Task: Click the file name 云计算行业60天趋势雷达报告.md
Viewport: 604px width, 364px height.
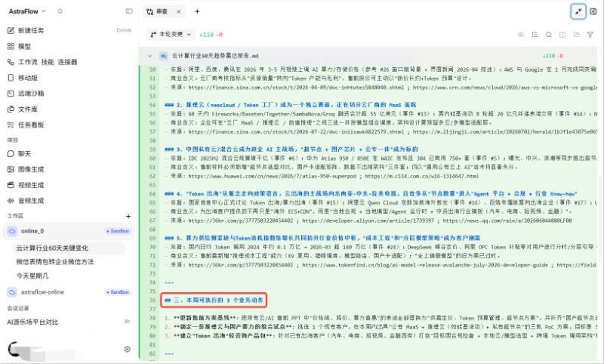Action: (215, 56)
